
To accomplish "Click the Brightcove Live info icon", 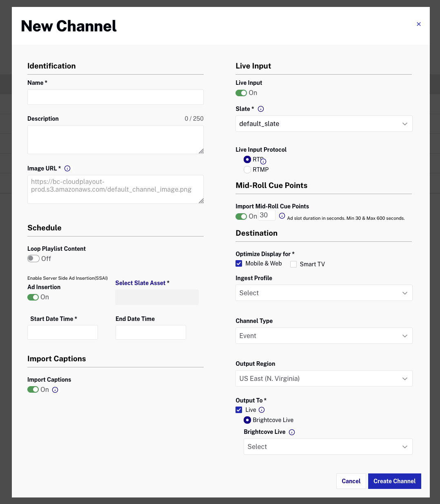I will coord(292,432).
